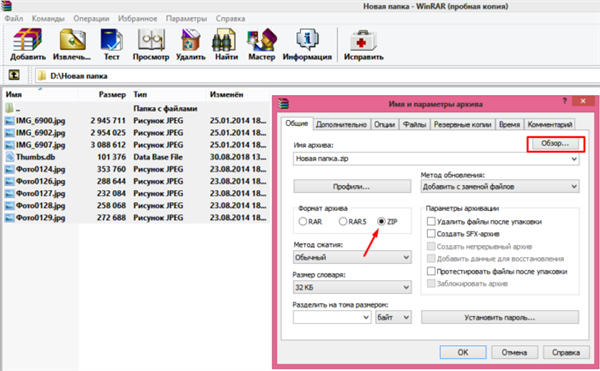The image size is (600, 371).
Task: Click the file icon of IMG_6907.jpg
Action: coord(10,145)
